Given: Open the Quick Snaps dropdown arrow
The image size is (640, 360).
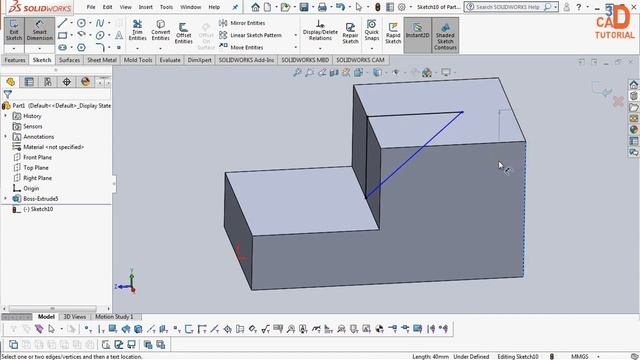Looking at the screenshot, I should tap(372, 49).
